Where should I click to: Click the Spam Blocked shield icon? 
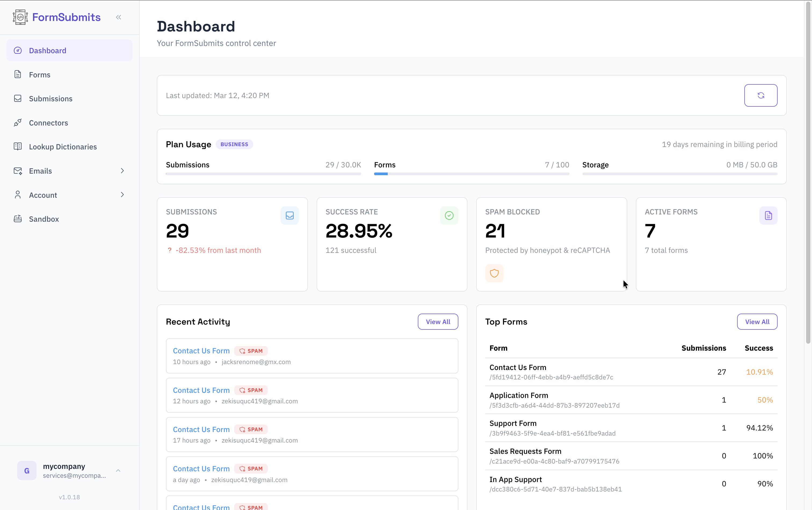point(494,273)
